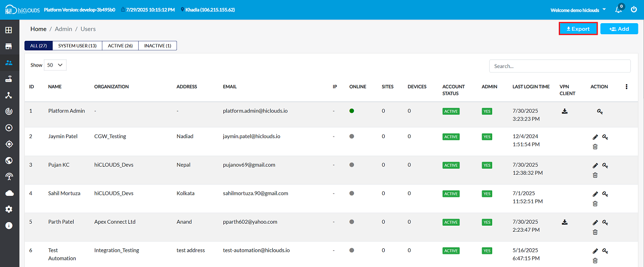Open the dashboard grid icon in sidebar
644x267 pixels.
click(x=9, y=30)
